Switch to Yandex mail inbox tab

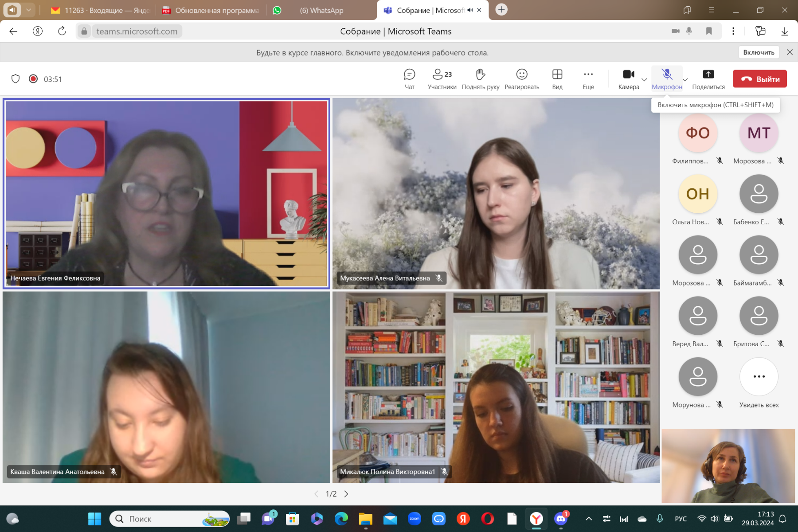coord(101,10)
